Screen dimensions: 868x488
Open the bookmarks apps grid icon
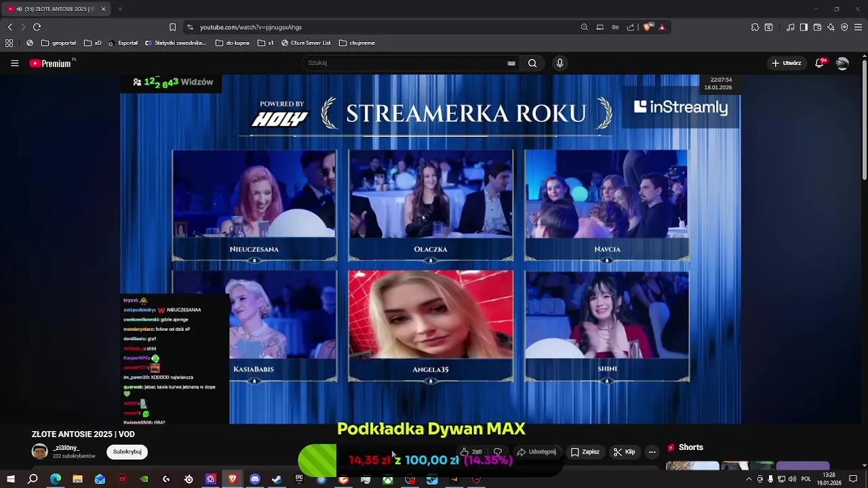[9, 43]
